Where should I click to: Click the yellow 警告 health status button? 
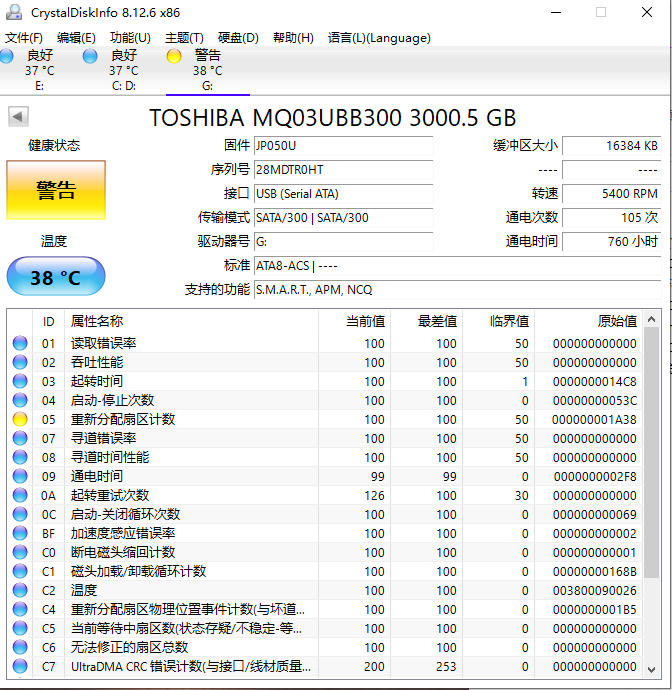[x=56, y=190]
